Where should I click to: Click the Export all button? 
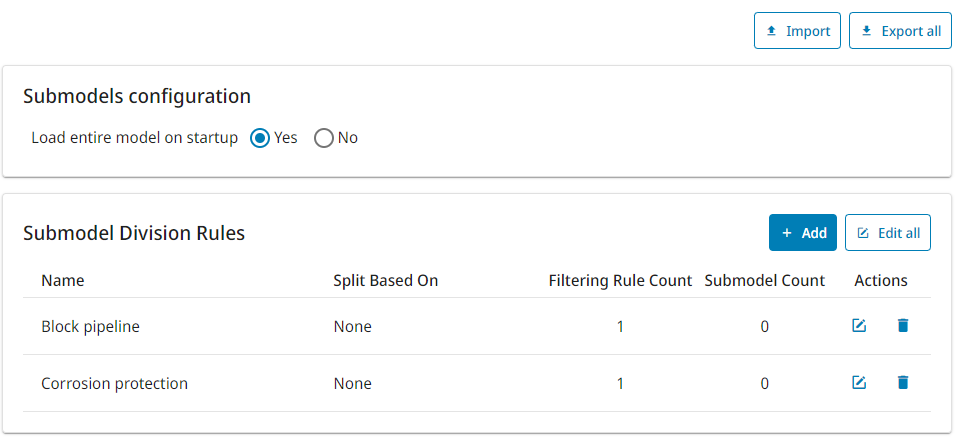(900, 31)
